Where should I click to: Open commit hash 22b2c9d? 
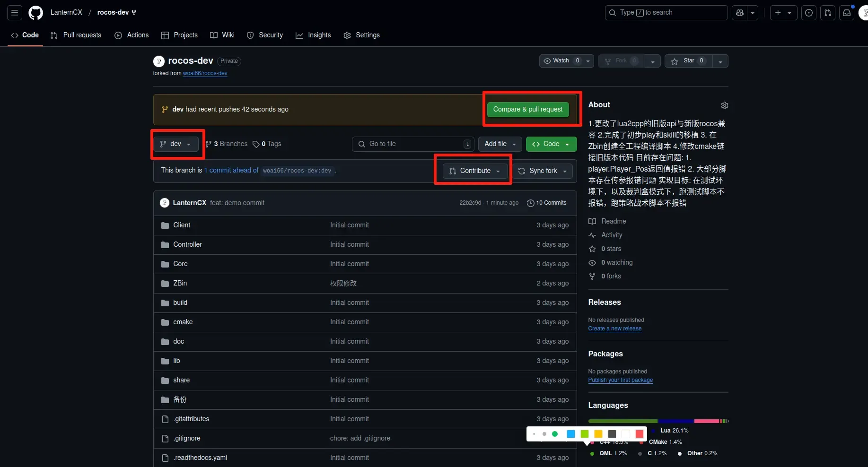pyautogui.click(x=470, y=203)
